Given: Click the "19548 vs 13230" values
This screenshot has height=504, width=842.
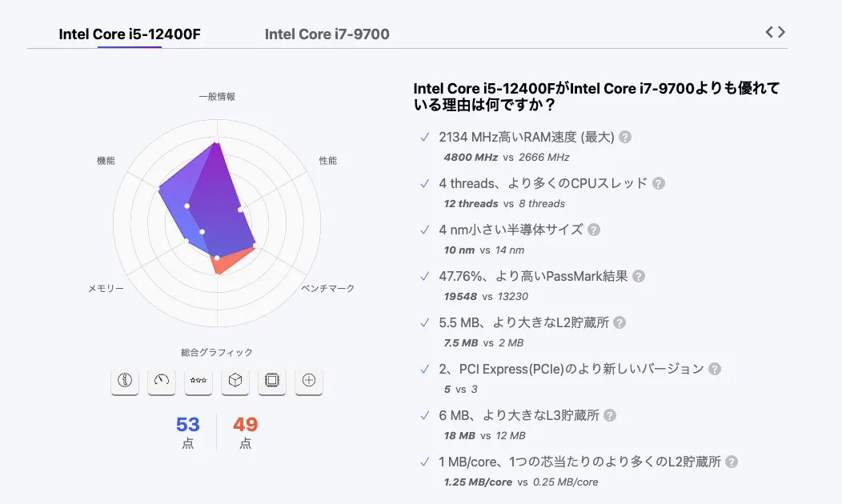Looking at the screenshot, I should [486, 296].
